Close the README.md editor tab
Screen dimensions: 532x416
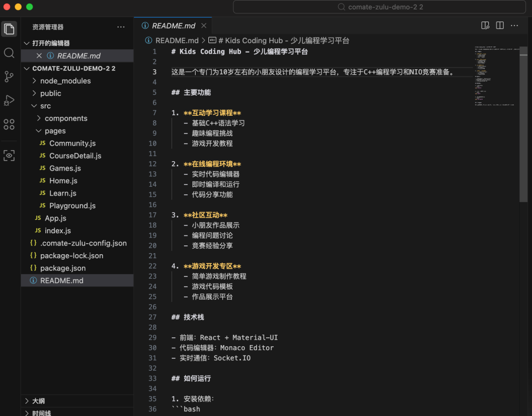(203, 26)
